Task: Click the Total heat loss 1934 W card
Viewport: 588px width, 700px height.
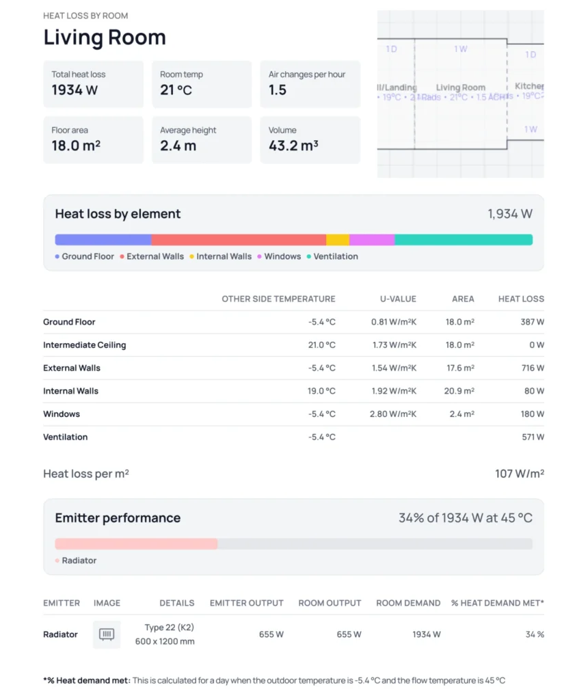Action: coord(93,83)
